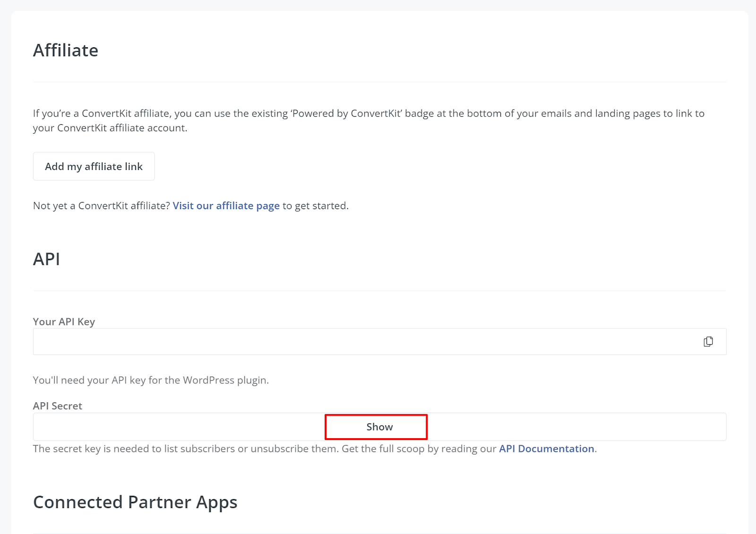The width and height of the screenshot is (756, 534).
Task: Click the WordPress plugin note text
Action: [x=151, y=380]
